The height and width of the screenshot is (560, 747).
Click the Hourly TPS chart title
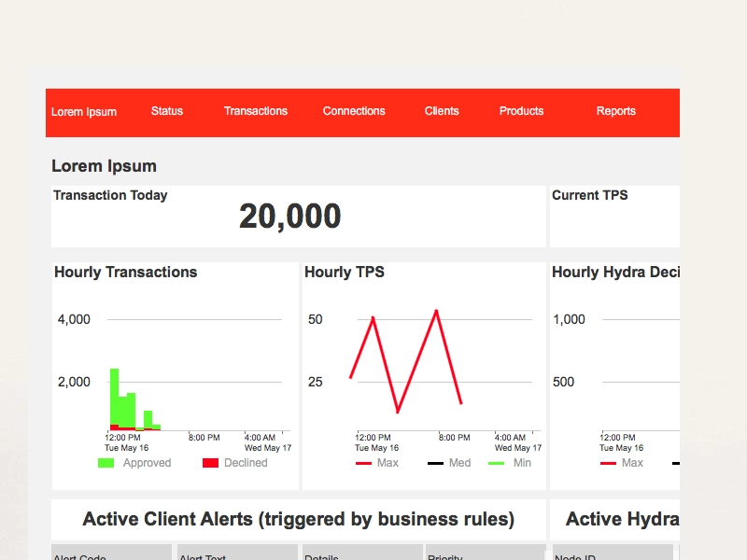pyautogui.click(x=345, y=272)
